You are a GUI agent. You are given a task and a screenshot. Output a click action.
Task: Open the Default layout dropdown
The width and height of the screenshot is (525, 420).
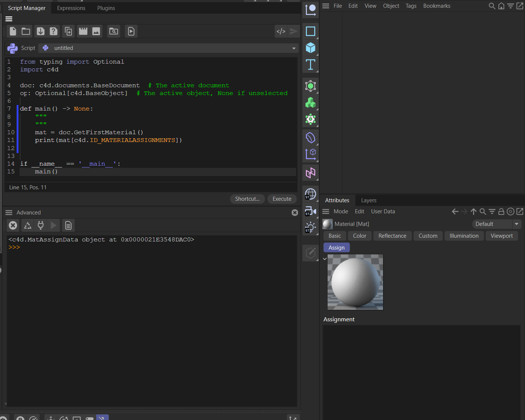click(497, 224)
